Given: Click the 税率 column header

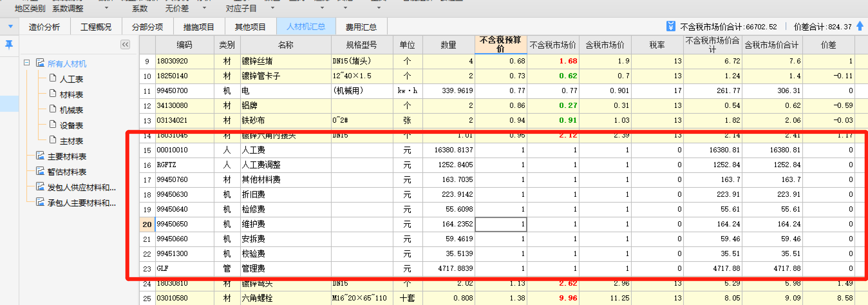Looking at the screenshot, I should [657, 45].
